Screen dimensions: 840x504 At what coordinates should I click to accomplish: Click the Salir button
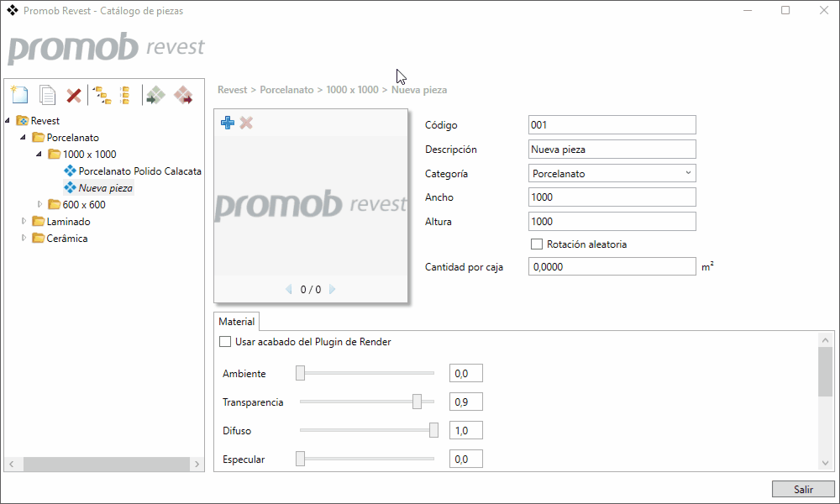(803, 489)
